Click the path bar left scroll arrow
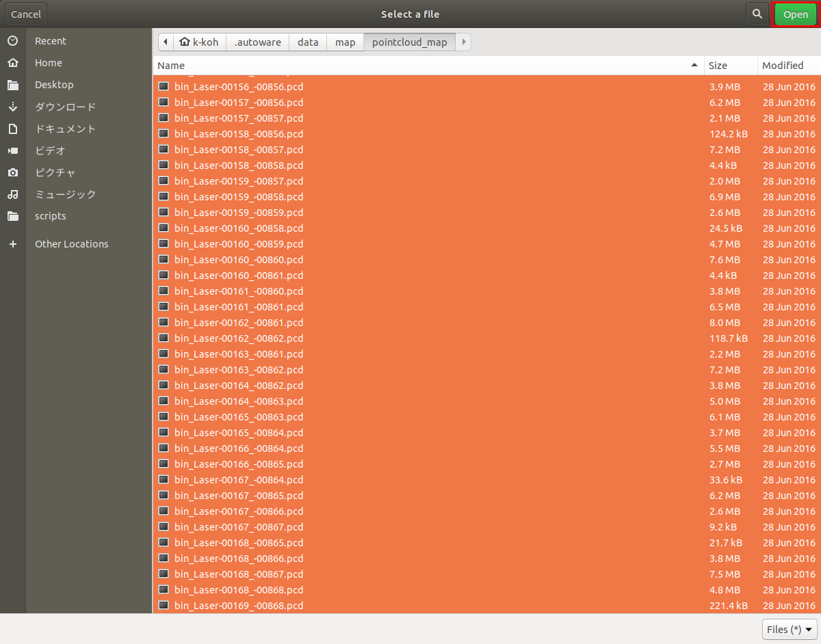Screen dimensions: 821x644 pos(166,42)
